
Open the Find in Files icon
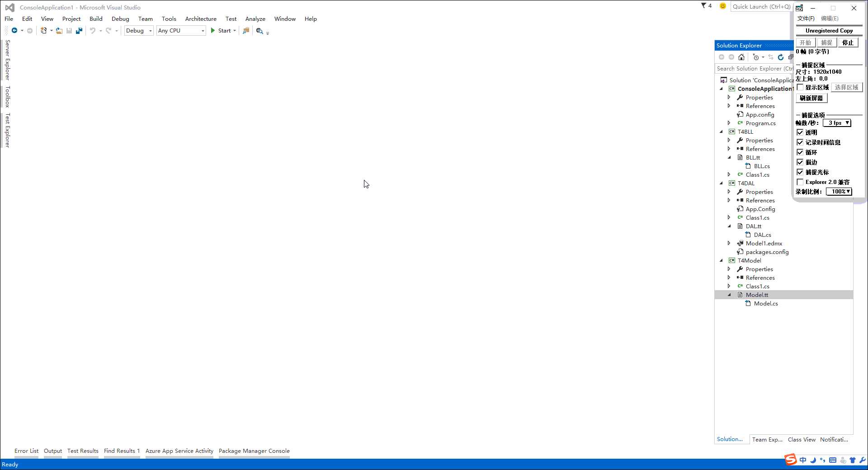[246, 31]
